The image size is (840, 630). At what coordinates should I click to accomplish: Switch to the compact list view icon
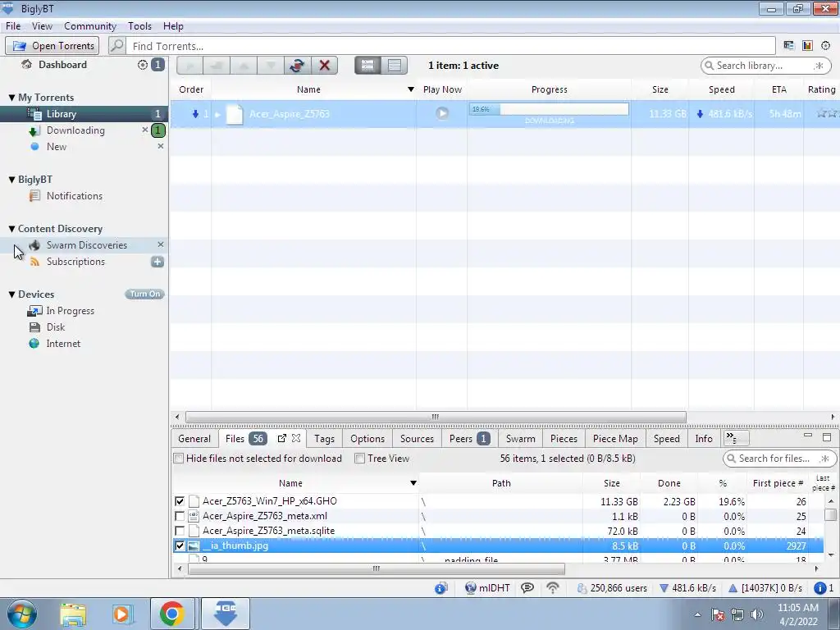pyautogui.click(x=395, y=66)
